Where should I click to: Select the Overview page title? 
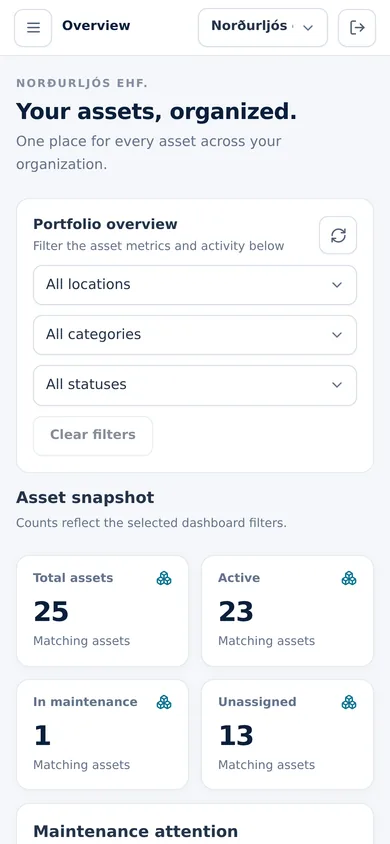click(x=96, y=25)
